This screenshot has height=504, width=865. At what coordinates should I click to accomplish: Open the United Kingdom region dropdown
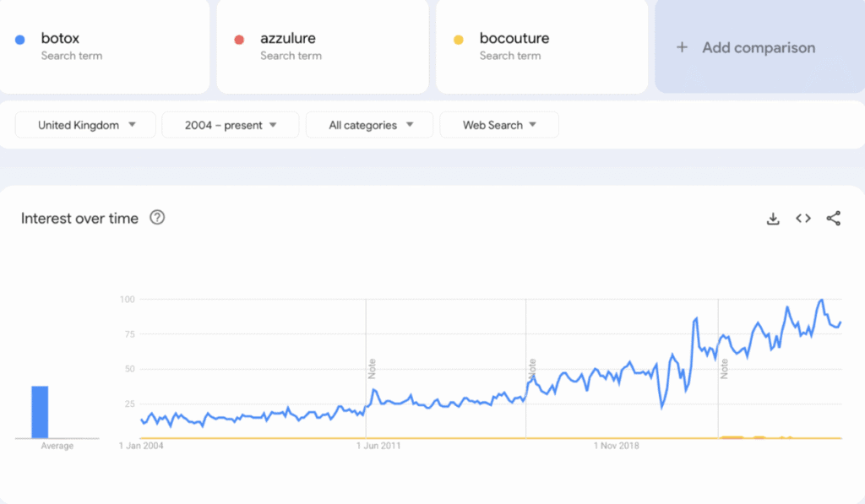click(86, 125)
